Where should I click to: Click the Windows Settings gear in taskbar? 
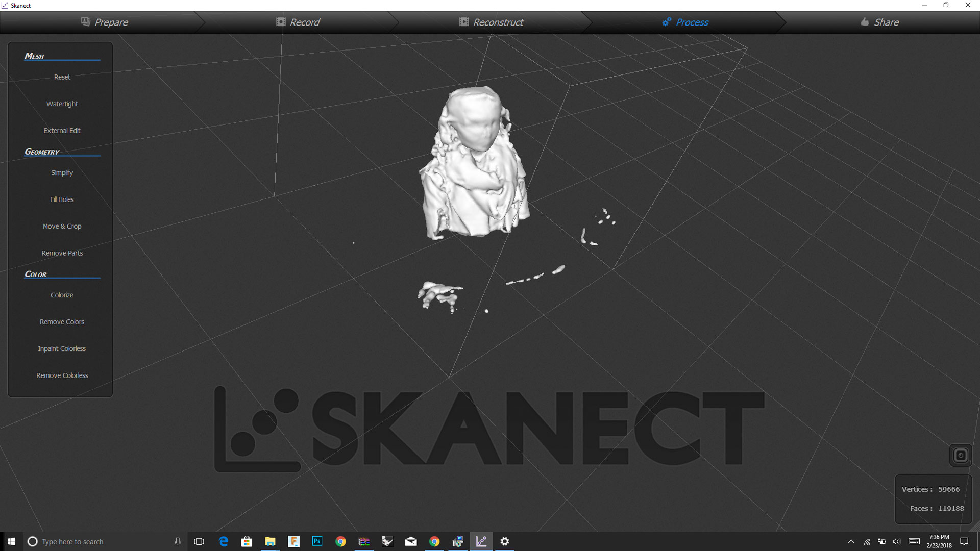505,541
